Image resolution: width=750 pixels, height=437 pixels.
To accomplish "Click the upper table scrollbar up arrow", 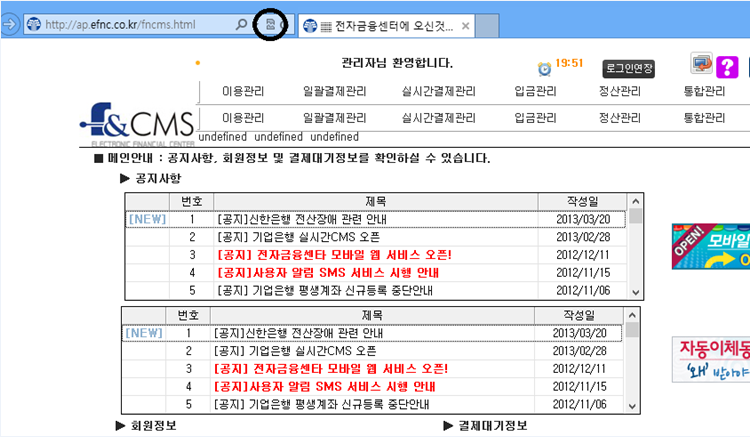I will point(635,201).
